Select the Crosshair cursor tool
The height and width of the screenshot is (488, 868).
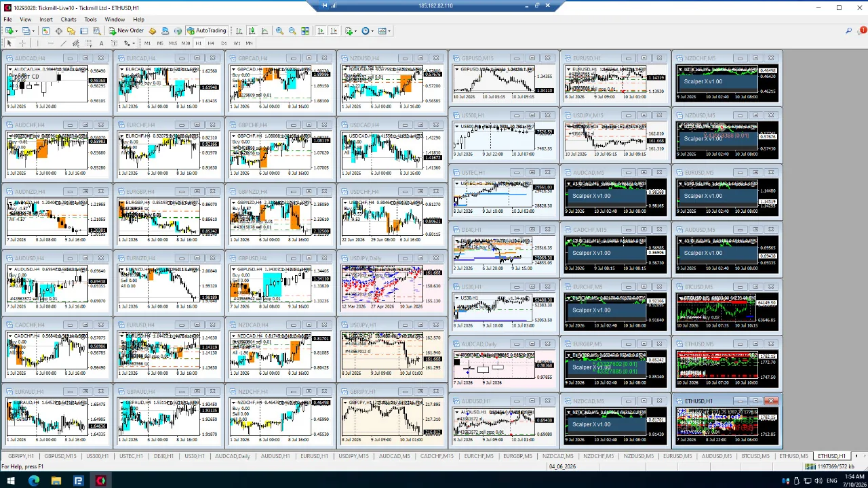tap(22, 43)
